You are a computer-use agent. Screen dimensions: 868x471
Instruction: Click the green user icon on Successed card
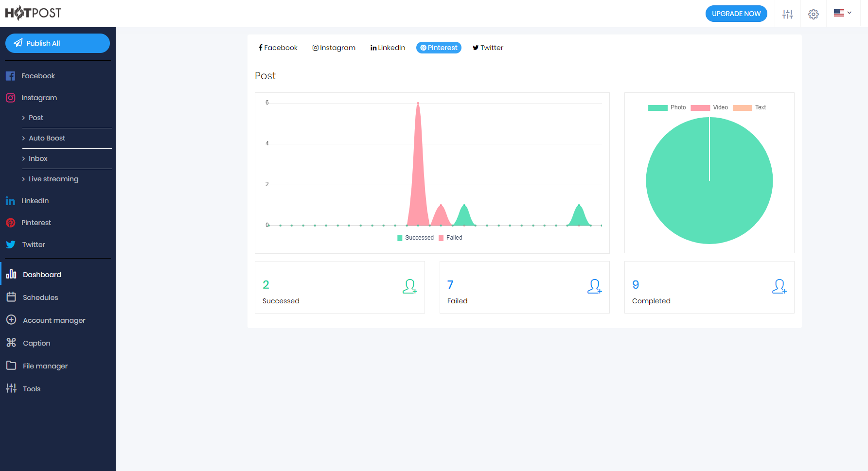[x=410, y=286]
